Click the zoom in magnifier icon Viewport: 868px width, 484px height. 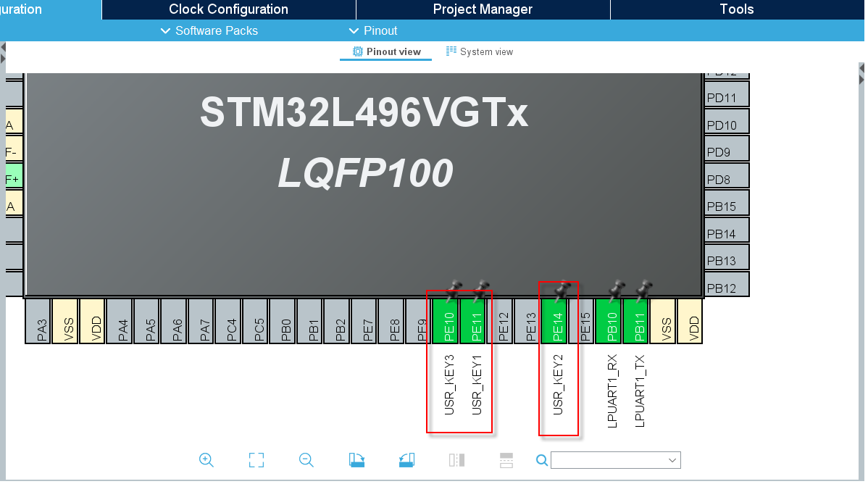tap(206, 460)
